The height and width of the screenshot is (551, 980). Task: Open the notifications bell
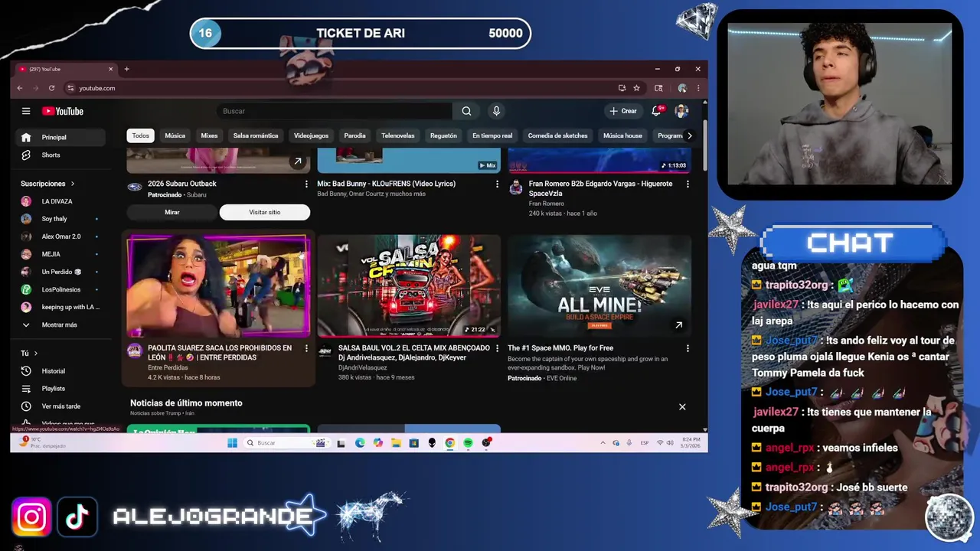[x=656, y=111]
